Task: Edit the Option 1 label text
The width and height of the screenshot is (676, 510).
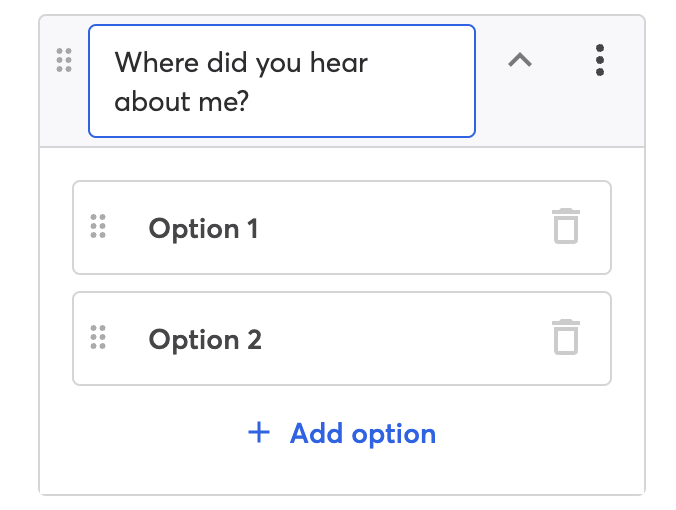Action: point(203,228)
